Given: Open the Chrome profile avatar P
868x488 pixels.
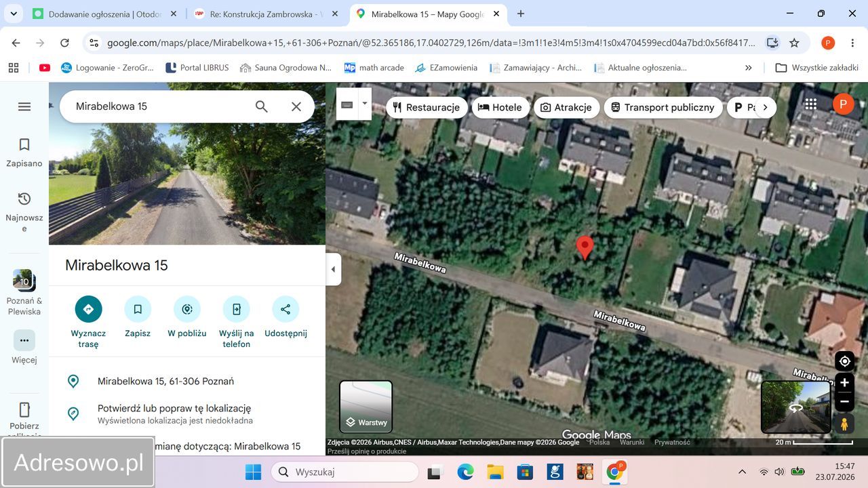Looking at the screenshot, I should click(x=828, y=43).
